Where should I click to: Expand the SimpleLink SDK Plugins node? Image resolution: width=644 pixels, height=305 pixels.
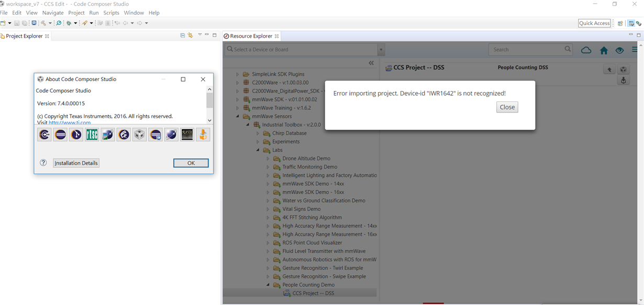(237, 74)
